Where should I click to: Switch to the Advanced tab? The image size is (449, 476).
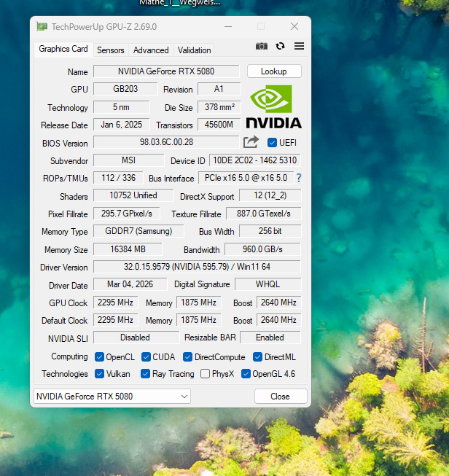[x=151, y=50]
